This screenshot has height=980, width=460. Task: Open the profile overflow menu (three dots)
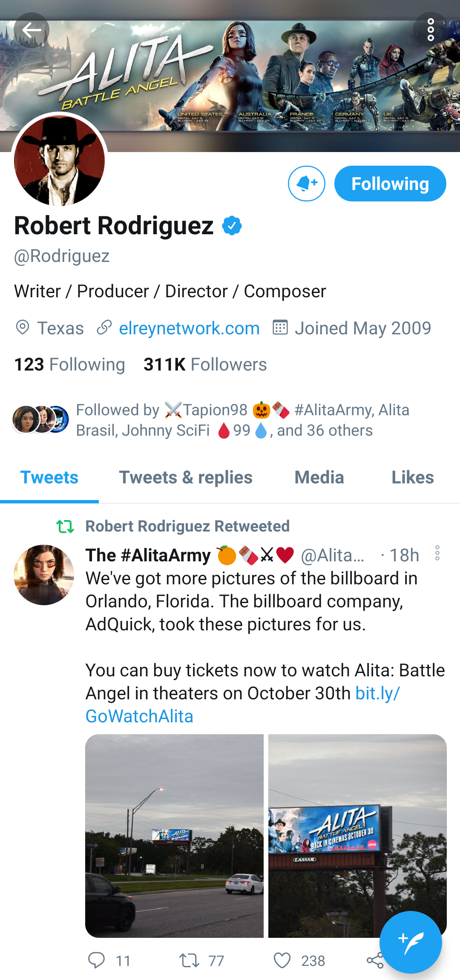[x=431, y=30]
